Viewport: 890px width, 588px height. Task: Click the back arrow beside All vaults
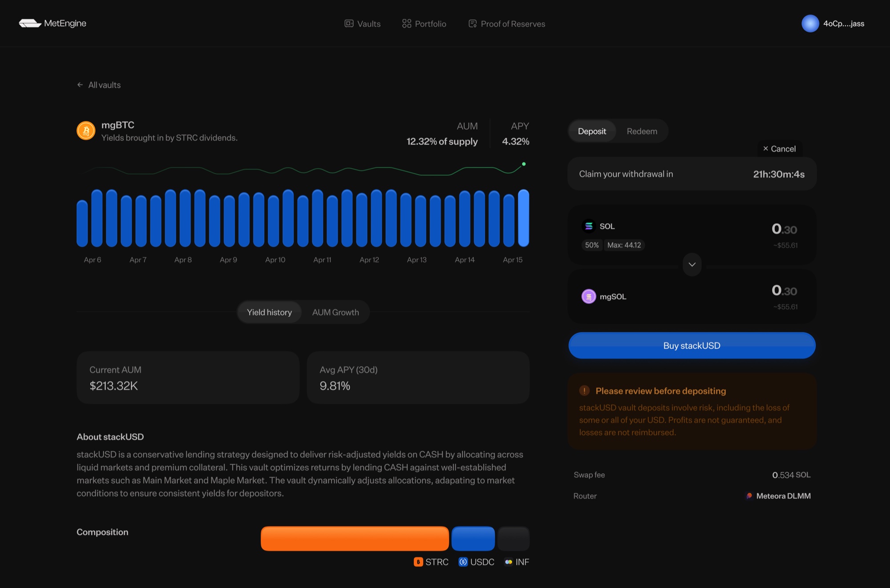(x=80, y=85)
